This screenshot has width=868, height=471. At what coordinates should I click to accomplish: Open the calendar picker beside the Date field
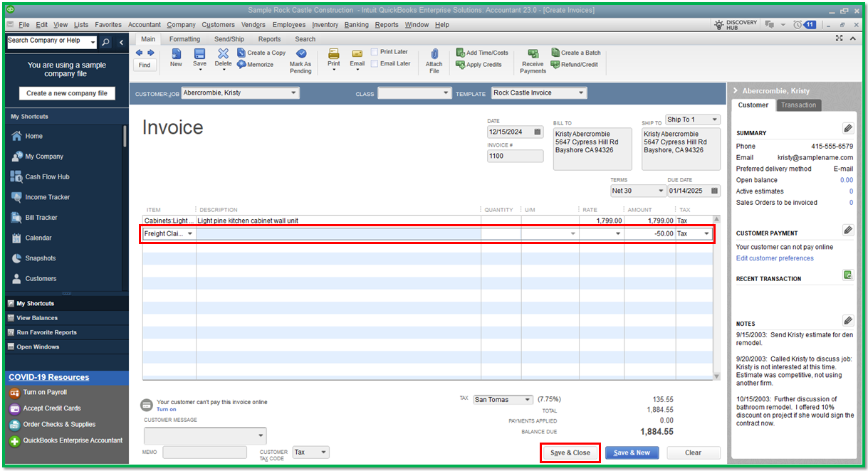point(538,132)
